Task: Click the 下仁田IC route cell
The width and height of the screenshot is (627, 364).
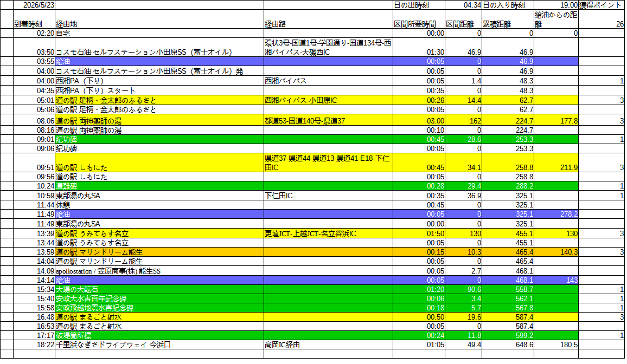Action: pyautogui.click(x=328, y=196)
